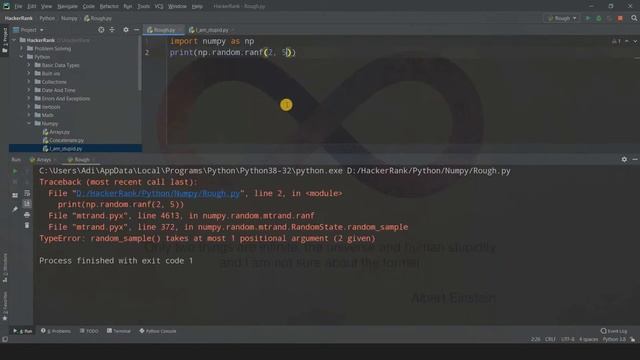The image size is (640, 360).
Task: Expand the Itertools folder
Action: click(29, 107)
